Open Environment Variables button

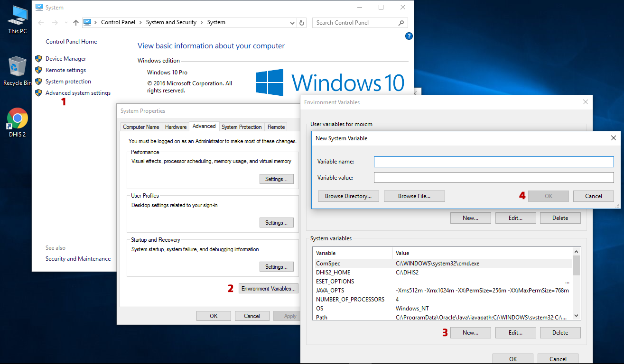[269, 289]
